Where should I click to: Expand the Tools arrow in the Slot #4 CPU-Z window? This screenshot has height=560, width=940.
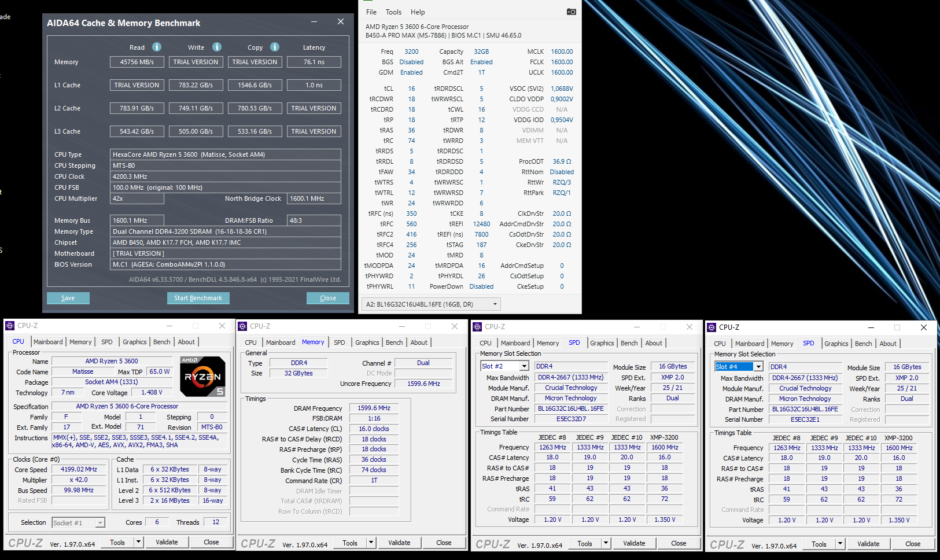point(840,544)
